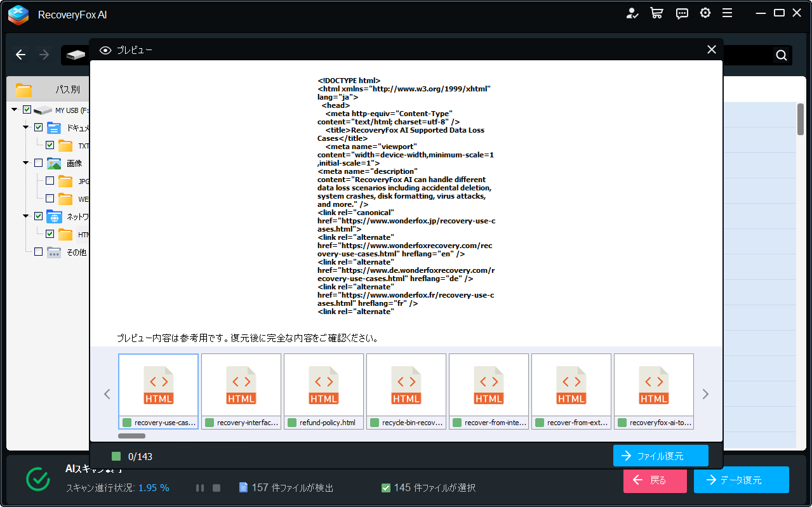Toggle the 0/143 select-all checkbox
Image resolution: width=812 pixels, height=507 pixels.
[x=116, y=456]
